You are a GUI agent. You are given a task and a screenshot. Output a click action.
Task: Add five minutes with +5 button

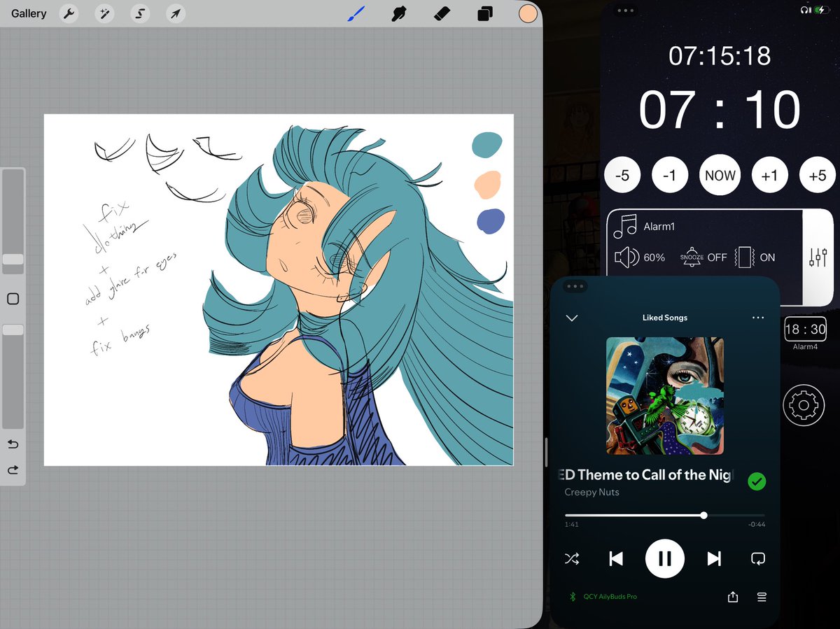(x=817, y=176)
